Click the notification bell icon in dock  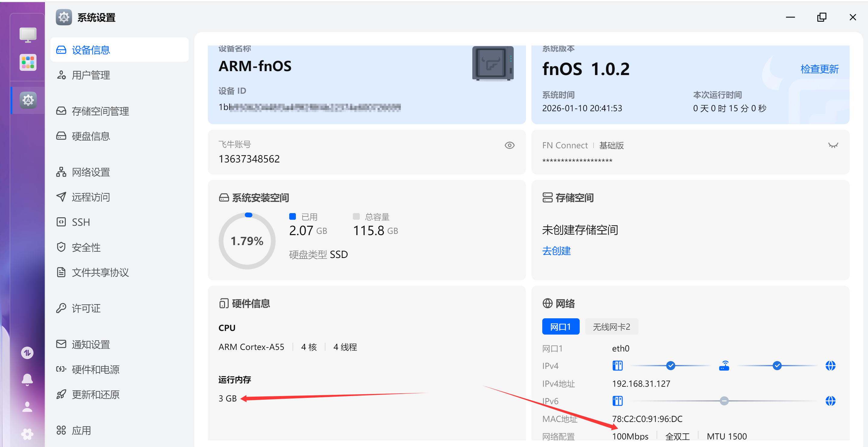[27, 379]
